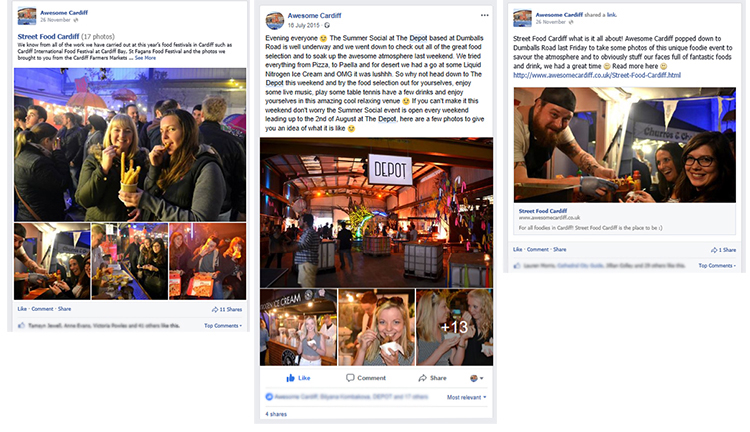This screenshot has height=432, width=750.
Task: Open the Street Food Cardiff album title
Action: click(48, 36)
